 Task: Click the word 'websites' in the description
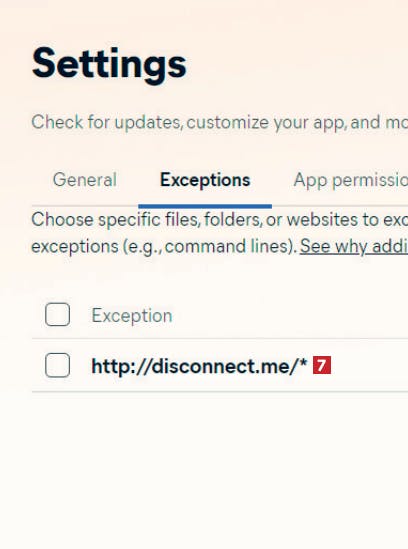[x=323, y=220]
